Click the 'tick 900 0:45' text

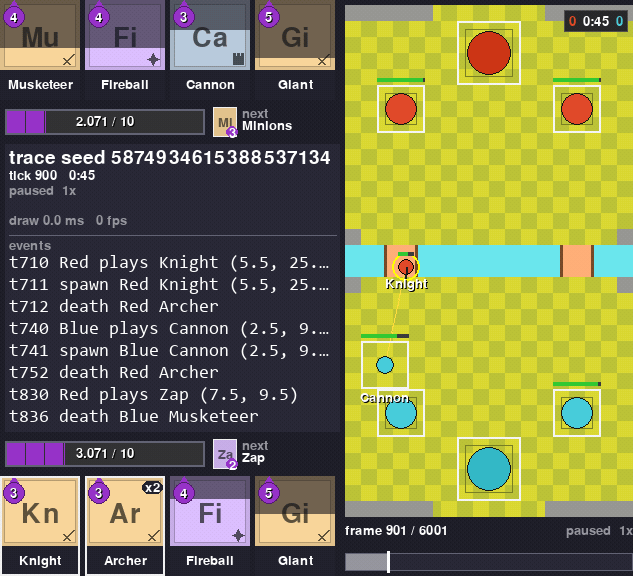52,175
